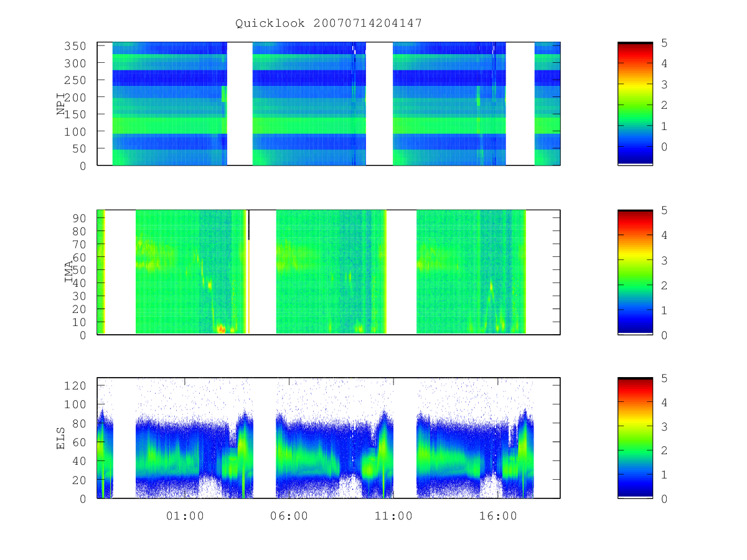Click the 11:00 time tick label
The image size is (747, 560).
point(393,516)
